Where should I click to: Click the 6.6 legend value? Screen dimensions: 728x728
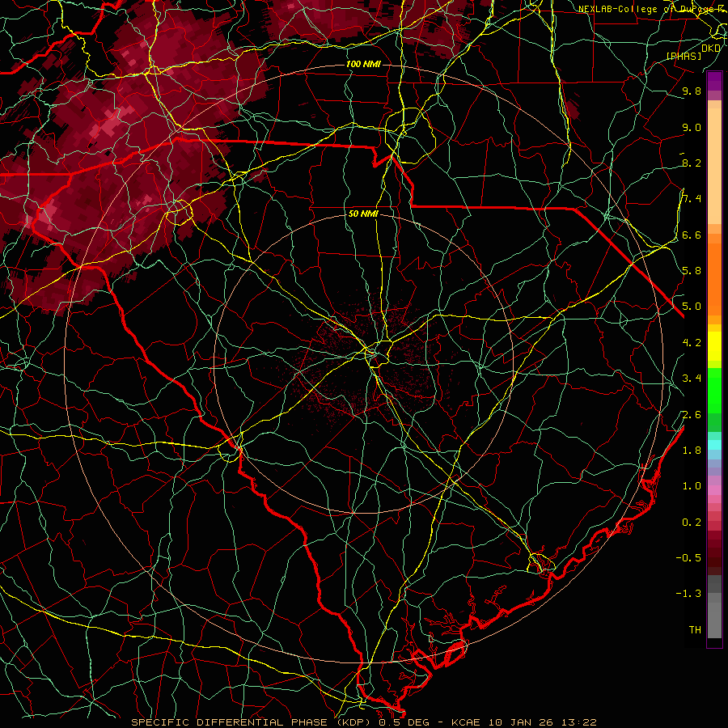(692, 235)
